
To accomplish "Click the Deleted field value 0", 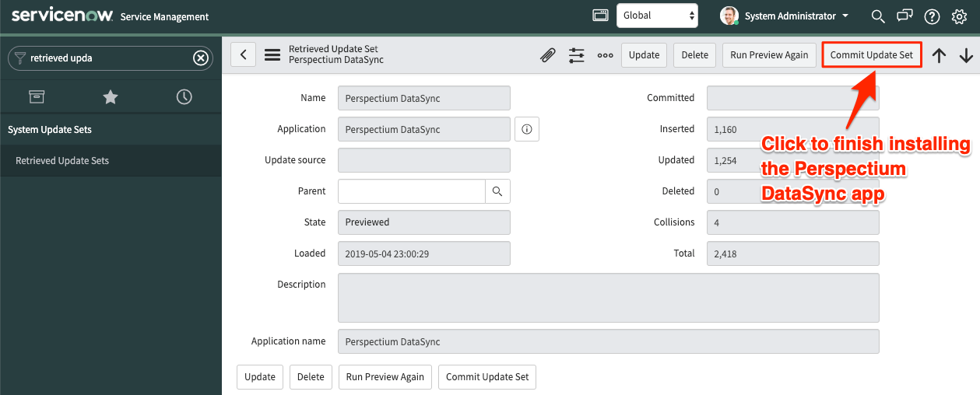I will [793, 191].
